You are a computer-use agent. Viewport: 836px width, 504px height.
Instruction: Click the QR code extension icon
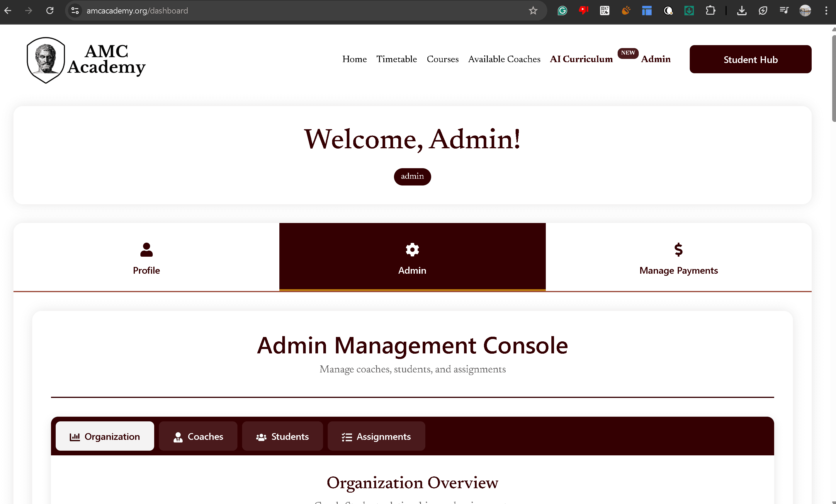pyautogui.click(x=604, y=11)
